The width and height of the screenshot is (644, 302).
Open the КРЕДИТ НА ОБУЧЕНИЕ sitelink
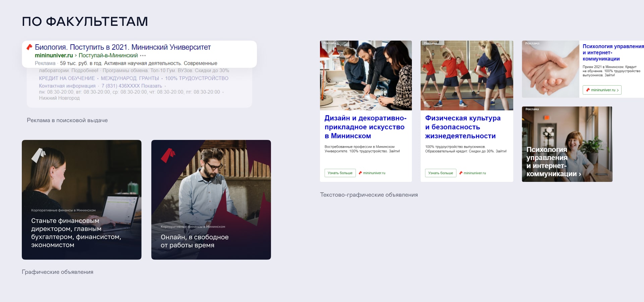pyautogui.click(x=67, y=78)
